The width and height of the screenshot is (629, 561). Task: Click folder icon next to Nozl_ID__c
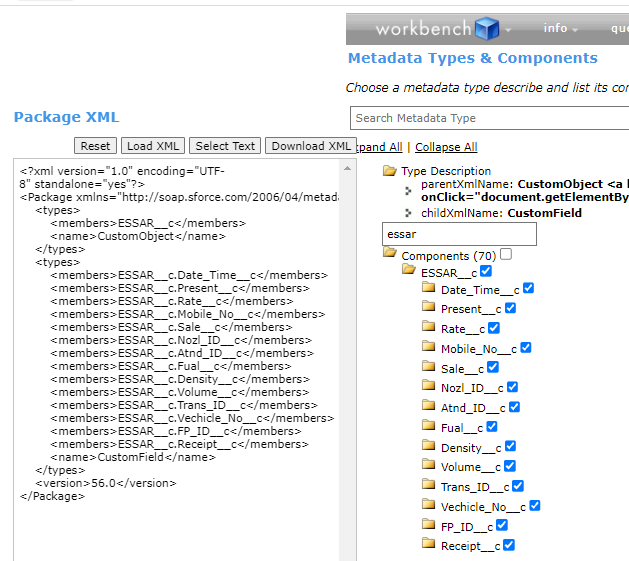click(428, 386)
